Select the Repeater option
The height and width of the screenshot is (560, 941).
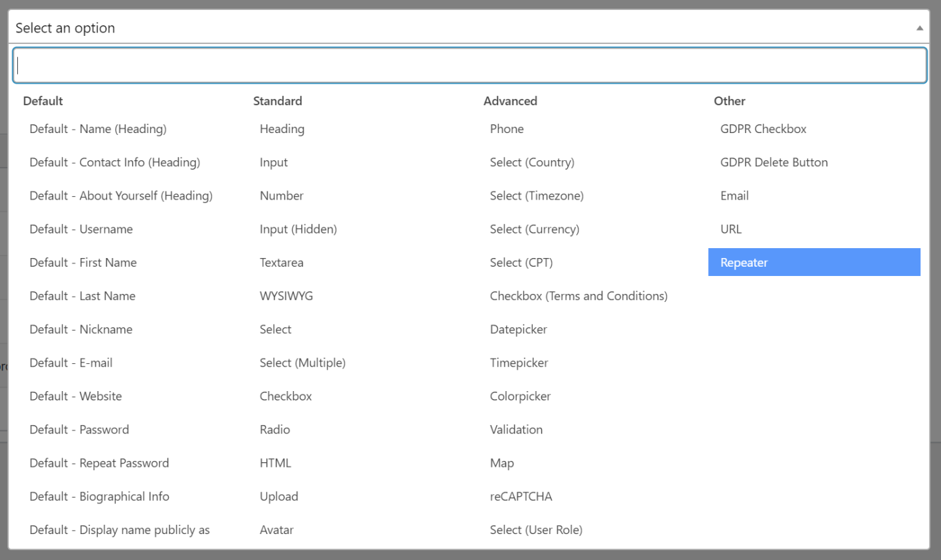click(x=814, y=262)
